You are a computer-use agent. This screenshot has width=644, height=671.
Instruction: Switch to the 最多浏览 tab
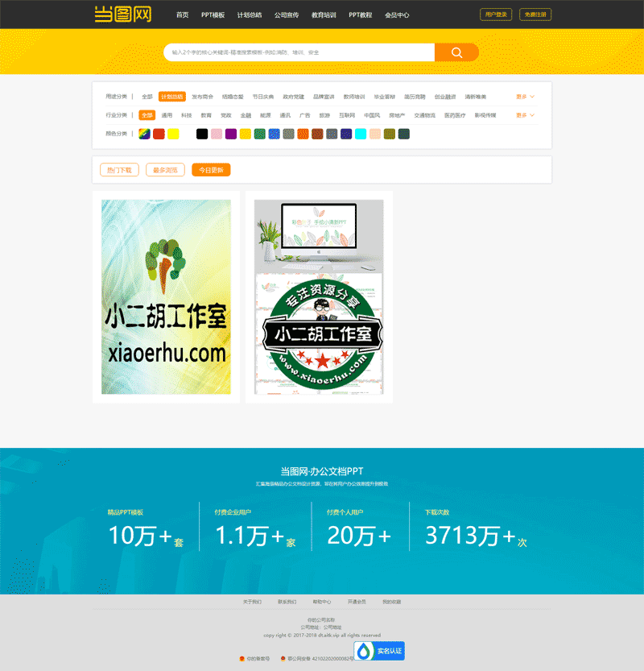click(x=165, y=170)
